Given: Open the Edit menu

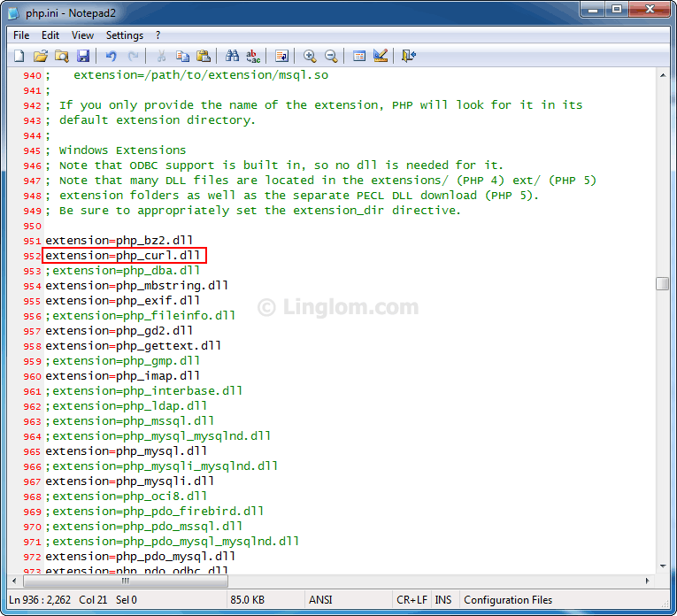Looking at the screenshot, I should [x=50, y=35].
